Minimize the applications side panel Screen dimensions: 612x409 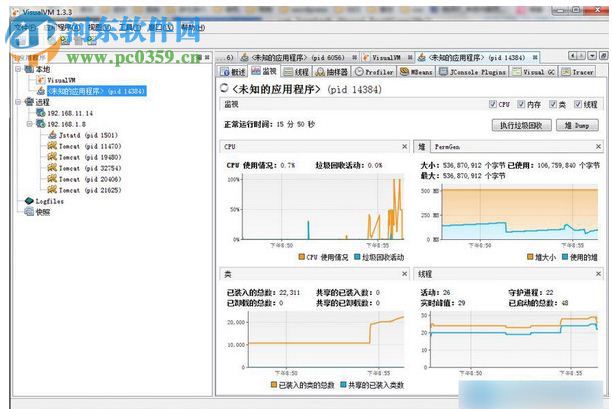pyautogui.click(x=200, y=57)
